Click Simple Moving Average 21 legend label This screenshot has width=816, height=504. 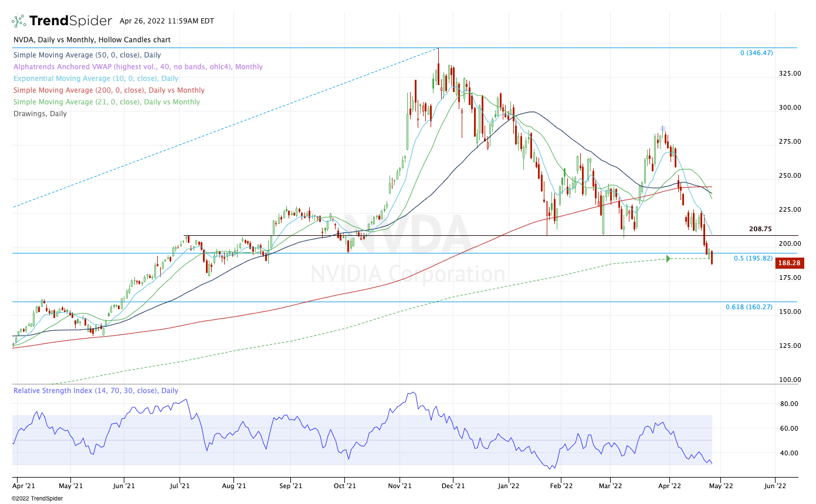(x=107, y=102)
